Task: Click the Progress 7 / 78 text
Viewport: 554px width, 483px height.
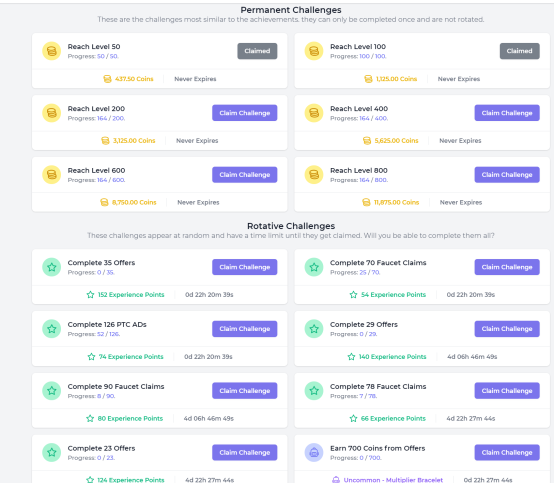Action: (x=353, y=396)
